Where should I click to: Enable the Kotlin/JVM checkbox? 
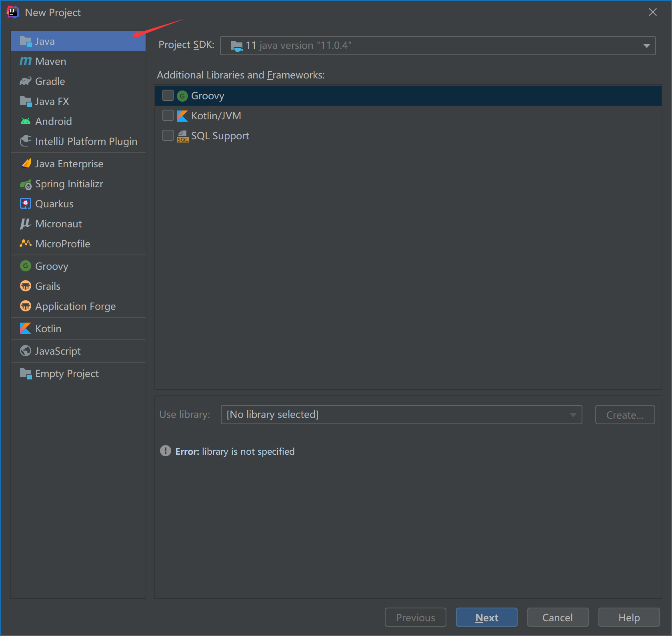click(x=168, y=115)
